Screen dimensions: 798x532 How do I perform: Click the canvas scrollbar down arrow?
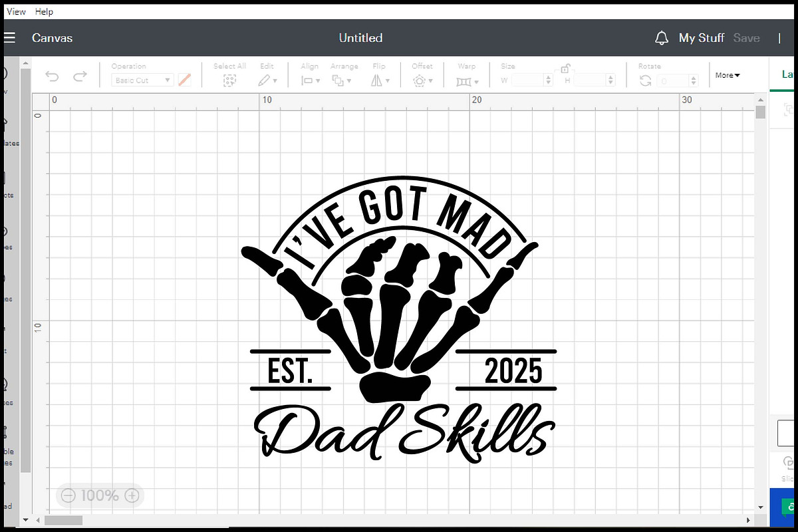(761, 507)
